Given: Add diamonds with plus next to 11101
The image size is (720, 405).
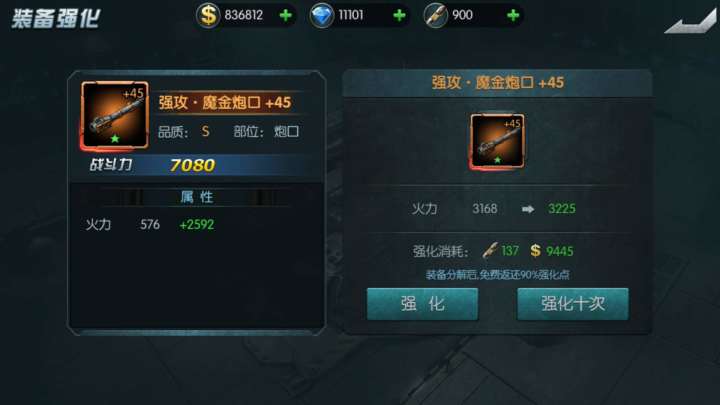Looking at the screenshot, I should tap(399, 16).
